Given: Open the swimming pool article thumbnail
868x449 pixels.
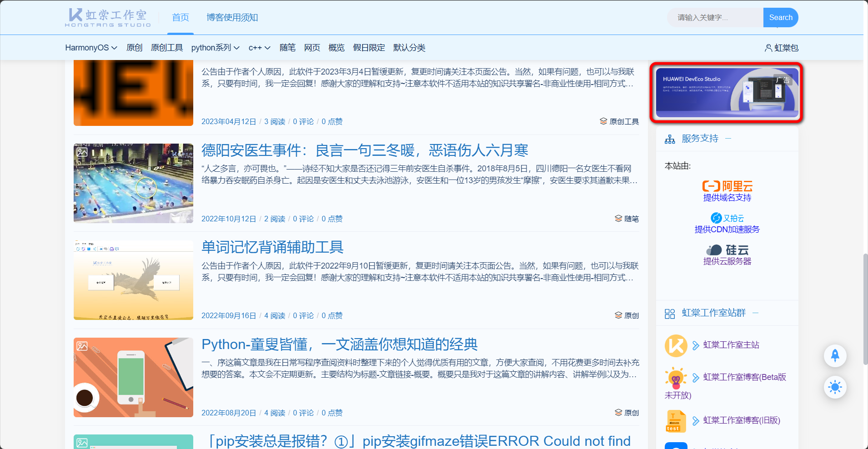Looking at the screenshot, I should pos(133,183).
